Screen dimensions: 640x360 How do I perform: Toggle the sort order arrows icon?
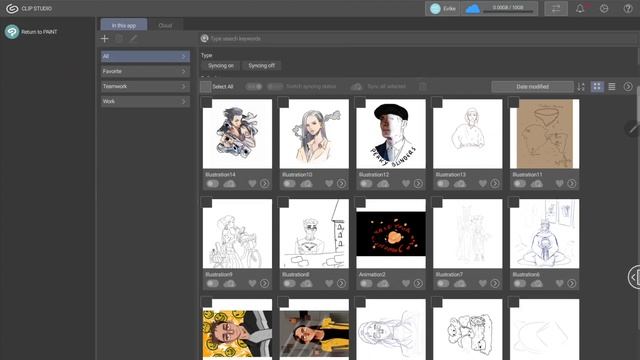tap(581, 87)
